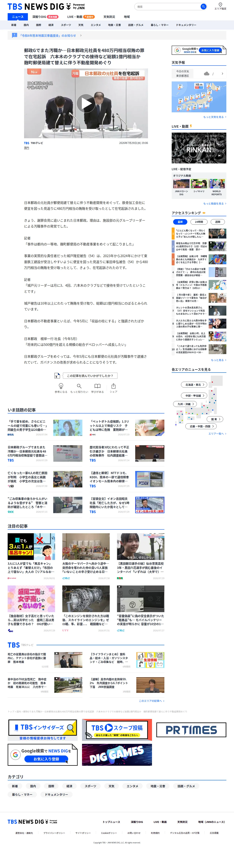This screenshot has height=868, width=234.
Task: Switch to the LIVE・動画 main tab
Action: click(x=81, y=17)
